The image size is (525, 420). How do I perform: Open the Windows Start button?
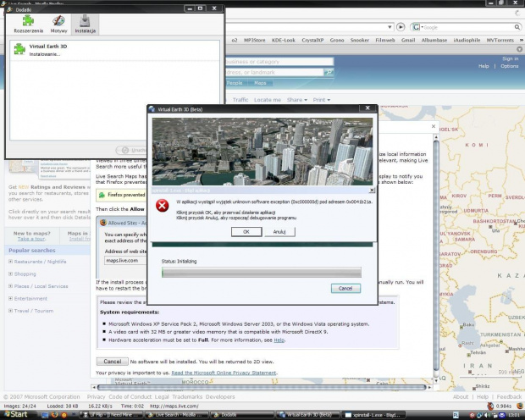[x=14, y=414]
